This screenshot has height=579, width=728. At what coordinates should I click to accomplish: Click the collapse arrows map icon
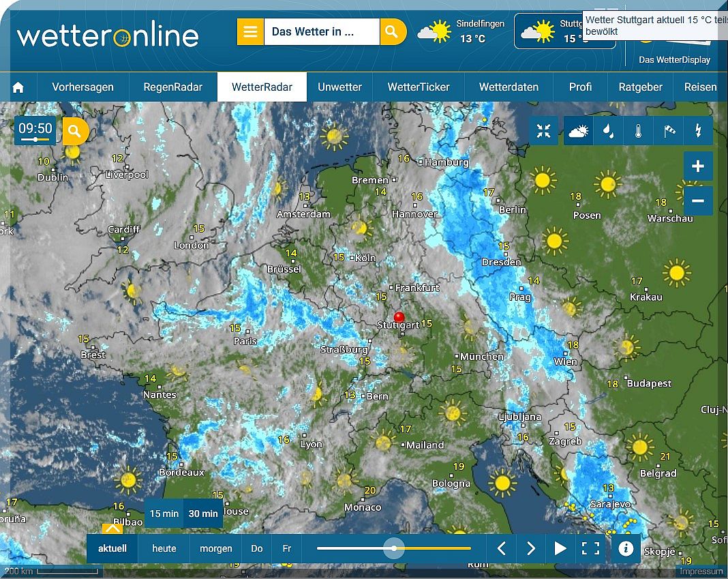[x=543, y=131]
